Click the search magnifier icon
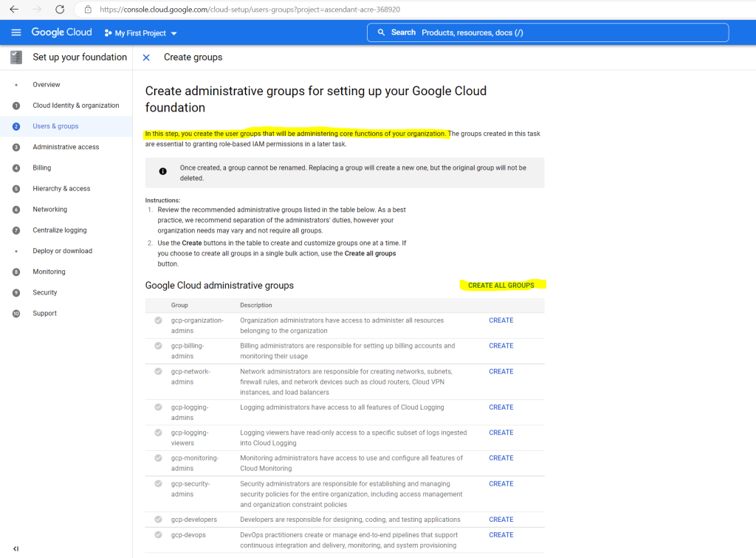This screenshot has width=756, height=558. tap(381, 32)
